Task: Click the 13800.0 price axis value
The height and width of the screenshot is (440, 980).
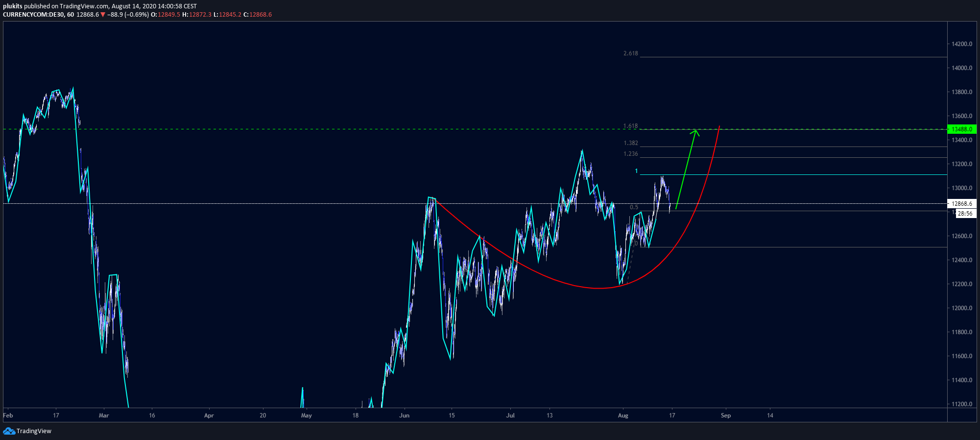Action: 962,92
